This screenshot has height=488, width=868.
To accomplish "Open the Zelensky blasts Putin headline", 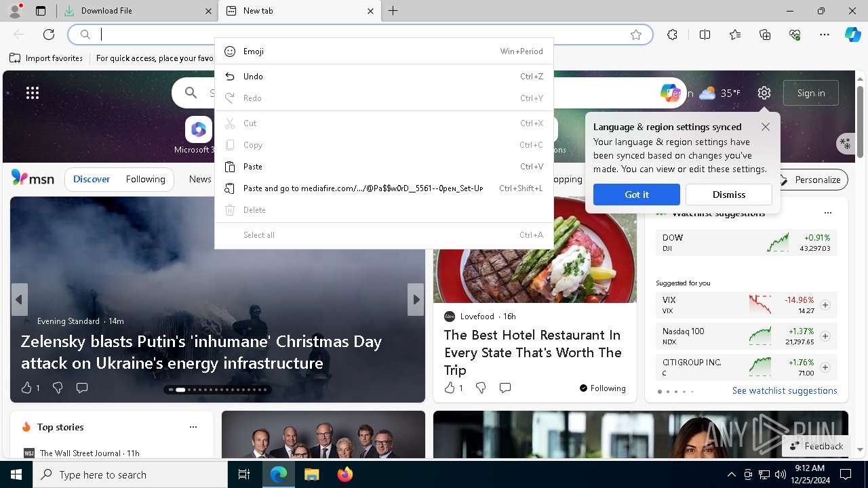I will point(201,352).
